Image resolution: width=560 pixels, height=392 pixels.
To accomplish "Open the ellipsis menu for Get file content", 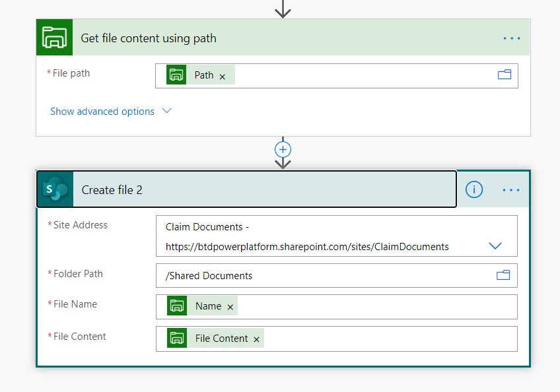I will (512, 38).
